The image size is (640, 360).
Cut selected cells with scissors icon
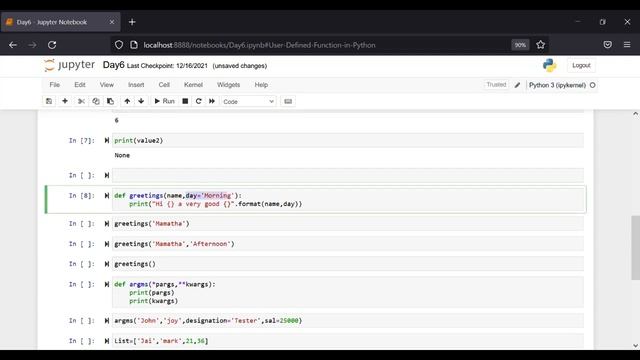tap(81, 101)
